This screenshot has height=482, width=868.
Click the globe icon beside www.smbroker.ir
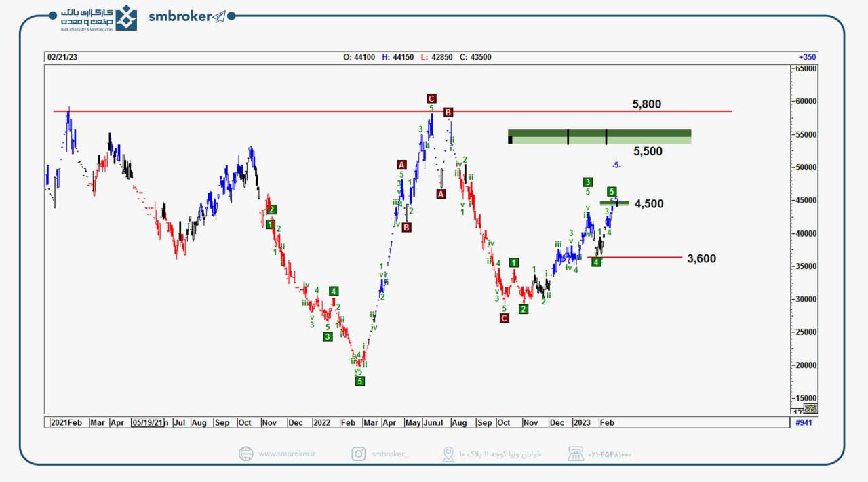[246, 454]
